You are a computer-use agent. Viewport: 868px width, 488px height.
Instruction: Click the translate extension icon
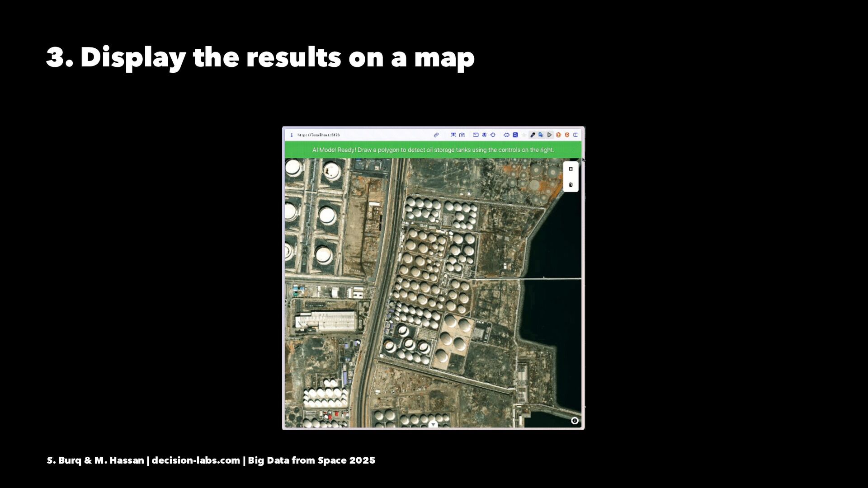point(541,135)
